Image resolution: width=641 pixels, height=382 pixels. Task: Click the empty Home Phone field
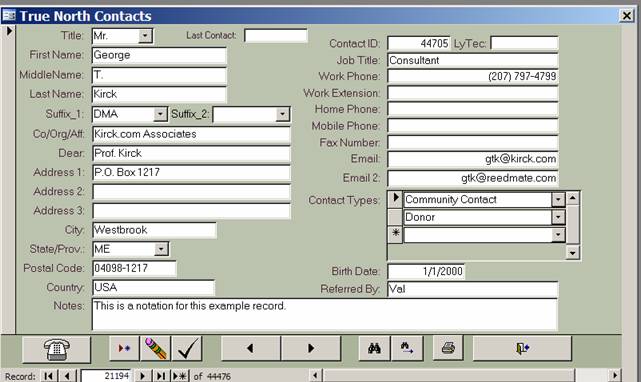tap(473, 110)
